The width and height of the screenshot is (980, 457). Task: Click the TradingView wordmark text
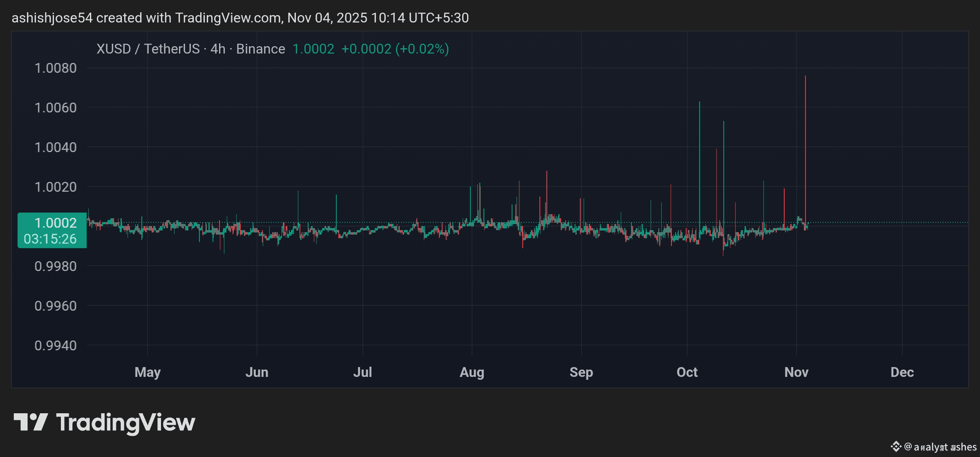tap(125, 423)
